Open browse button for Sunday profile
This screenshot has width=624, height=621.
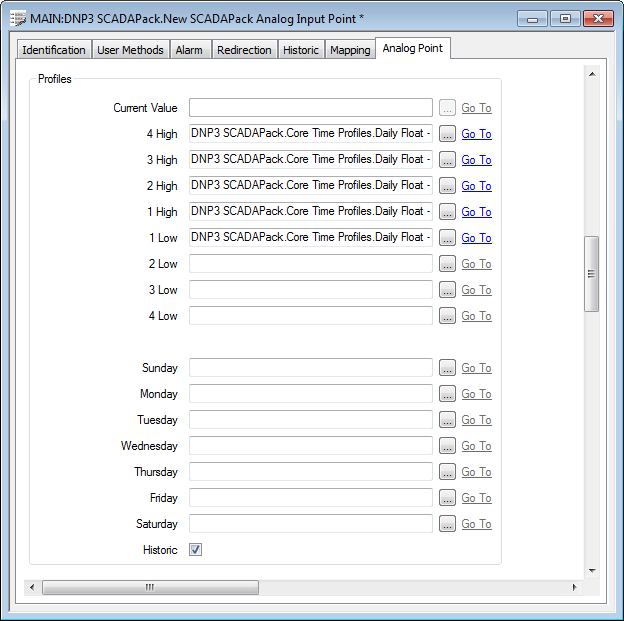(447, 368)
